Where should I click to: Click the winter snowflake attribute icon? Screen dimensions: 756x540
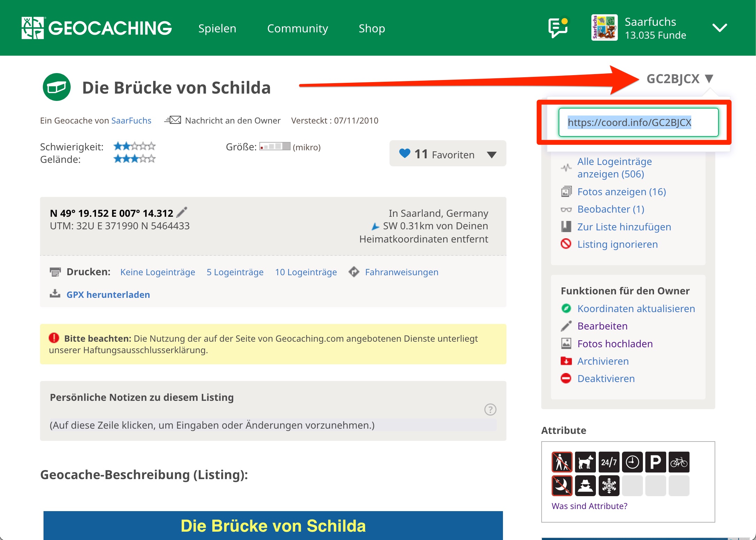(x=609, y=485)
